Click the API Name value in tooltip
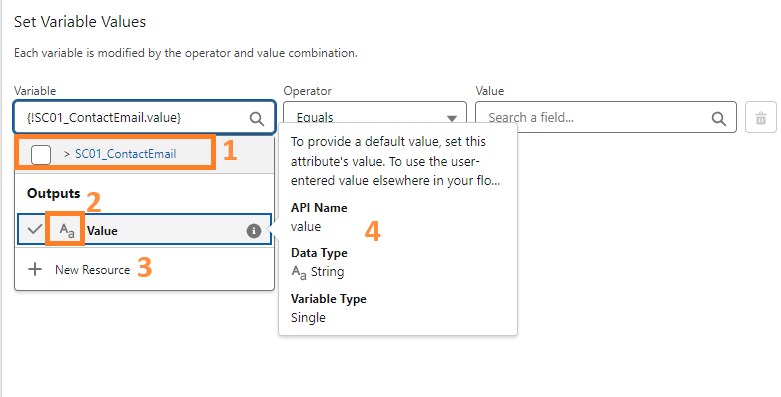 (x=306, y=227)
